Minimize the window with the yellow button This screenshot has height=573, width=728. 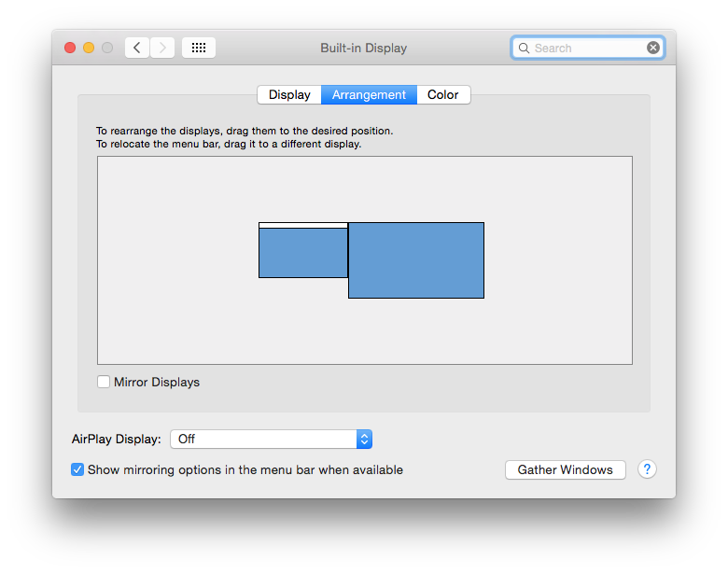point(89,48)
